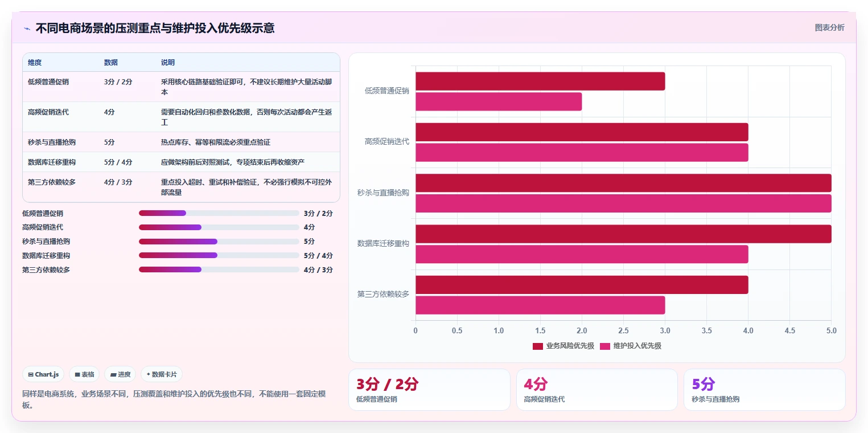Click the 数据 column header
Screen dimensions: 868x433
click(x=111, y=62)
